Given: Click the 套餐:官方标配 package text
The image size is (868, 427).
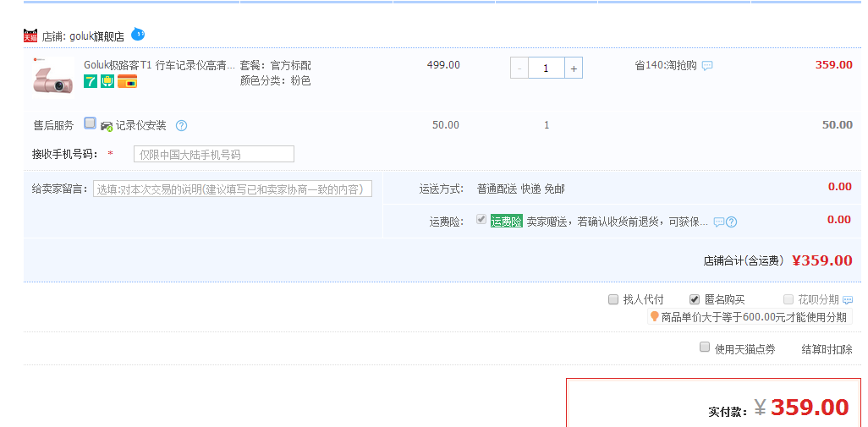Looking at the screenshot, I should click(x=275, y=65).
